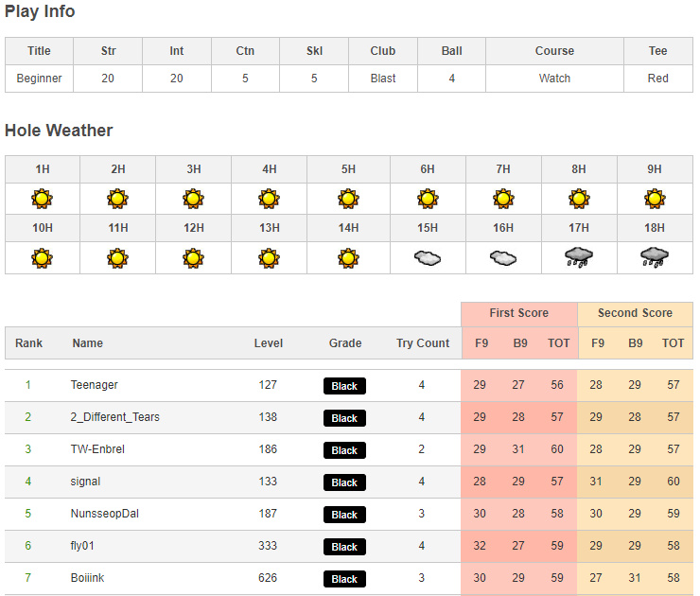Click the Black grade badge for Teenager

click(344, 386)
